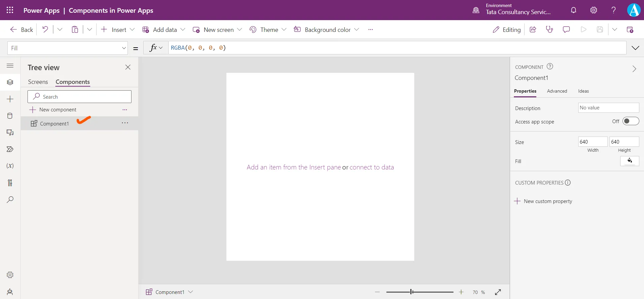Image resolution: width=644 pixels, height=299 pixels.
Task: Open Component1 selector dropdown at bottom
Action: coord(170,292)
